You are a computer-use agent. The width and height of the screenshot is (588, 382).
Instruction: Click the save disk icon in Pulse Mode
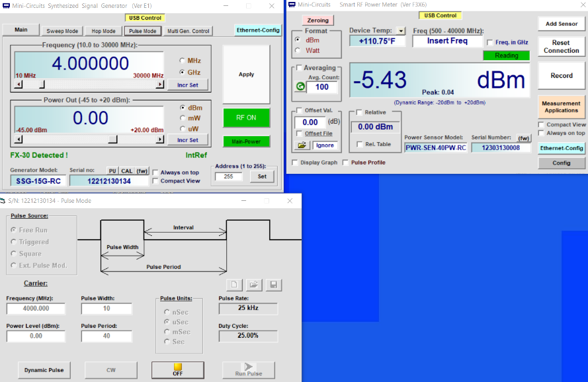(273, 285)
